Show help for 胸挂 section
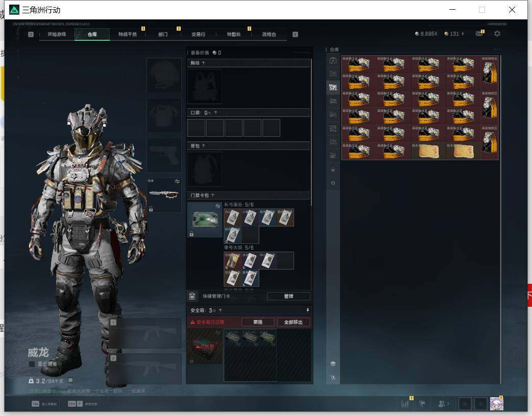The width and height of the screenshot is (532, 416). (x=204, y=63)
